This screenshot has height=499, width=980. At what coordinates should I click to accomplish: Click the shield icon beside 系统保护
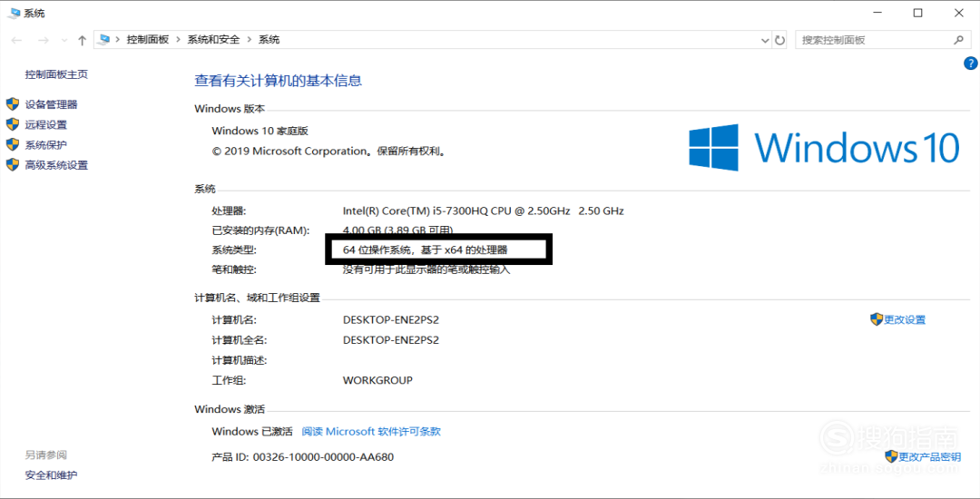(x=13, y=144)
